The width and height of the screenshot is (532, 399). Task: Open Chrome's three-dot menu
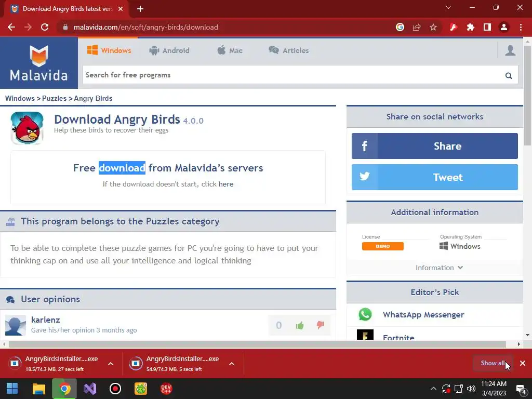click(521, 27)
